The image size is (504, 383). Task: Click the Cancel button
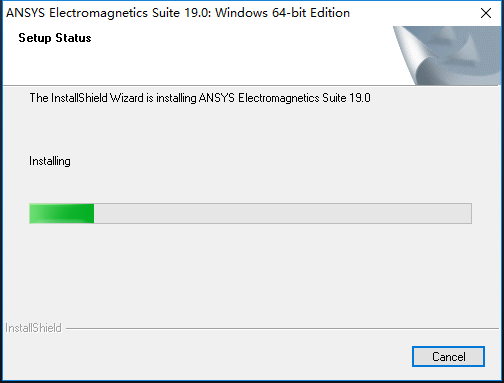coord(448,357)
